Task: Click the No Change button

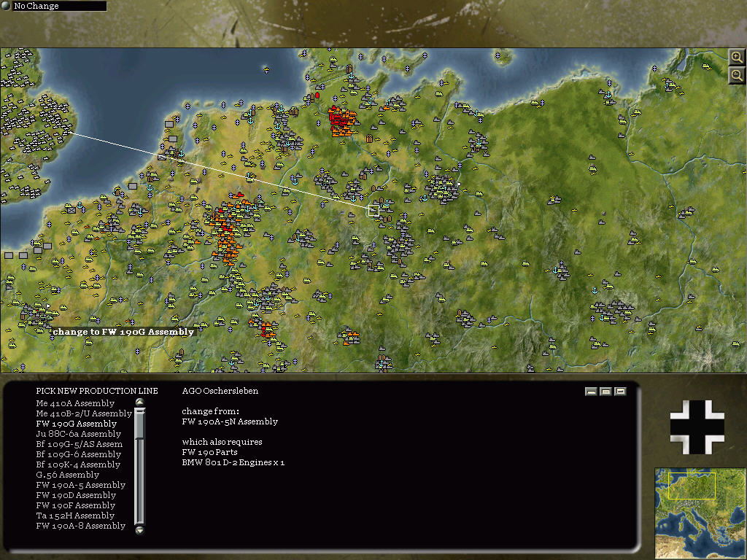Action: click(59, 6)
